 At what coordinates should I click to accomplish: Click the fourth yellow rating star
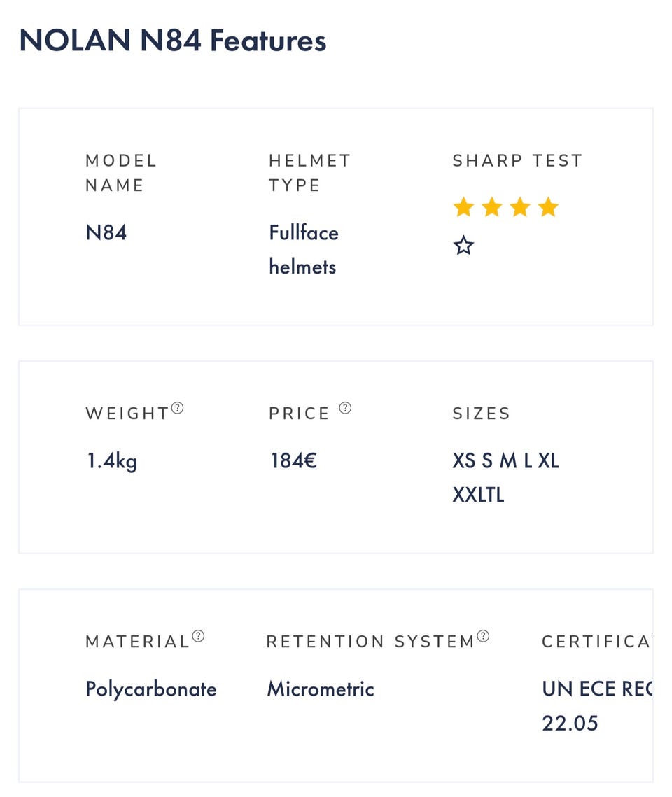[549, 207]
